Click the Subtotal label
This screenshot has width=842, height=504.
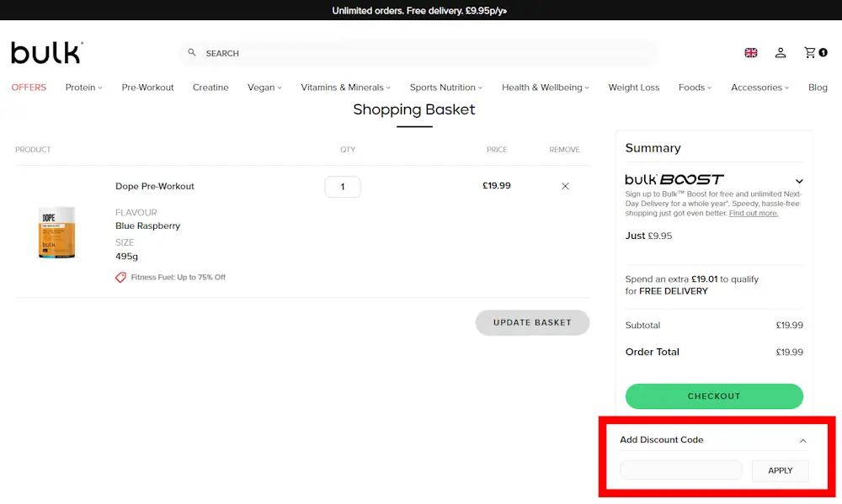(x=642, y=326)
